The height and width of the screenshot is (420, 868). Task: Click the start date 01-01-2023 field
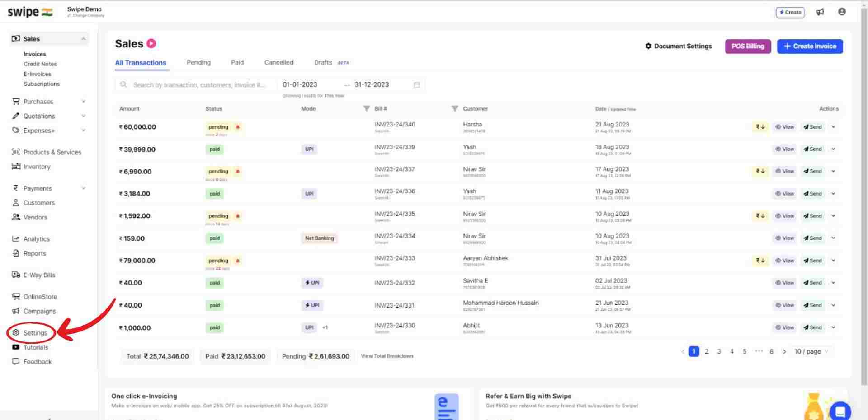300,84
